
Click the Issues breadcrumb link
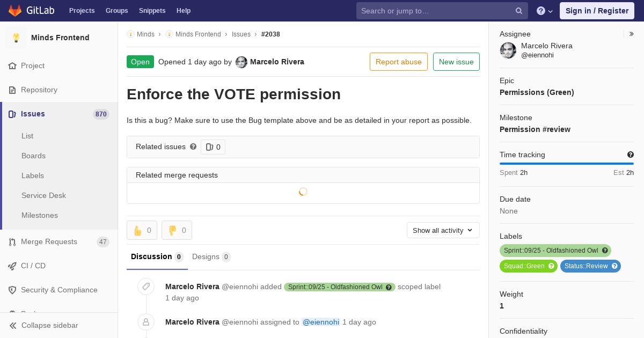pyautogui.click(x=241, y=34)
